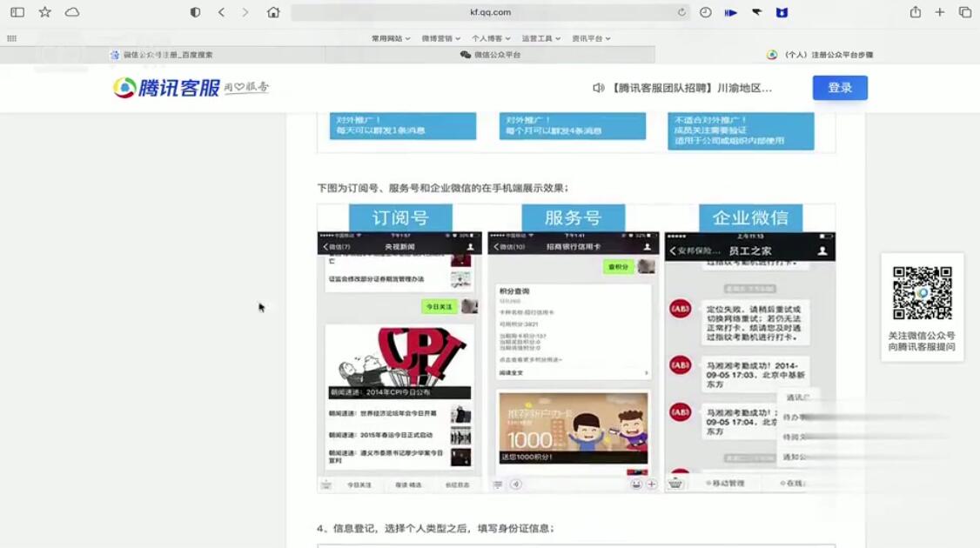The image size is (980, 548).
Task: Click the 服务号 header label
Action: 574,217
